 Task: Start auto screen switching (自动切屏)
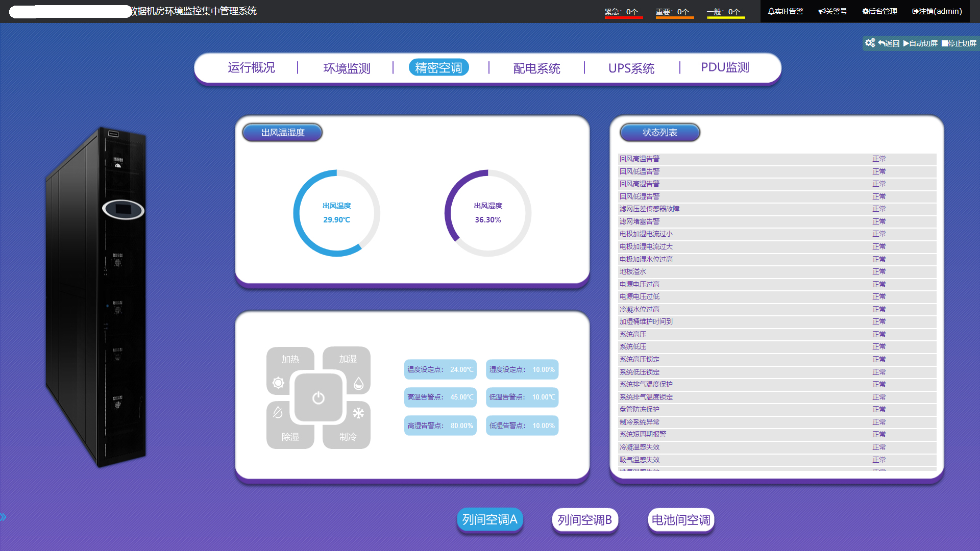(x=920, y=43)
